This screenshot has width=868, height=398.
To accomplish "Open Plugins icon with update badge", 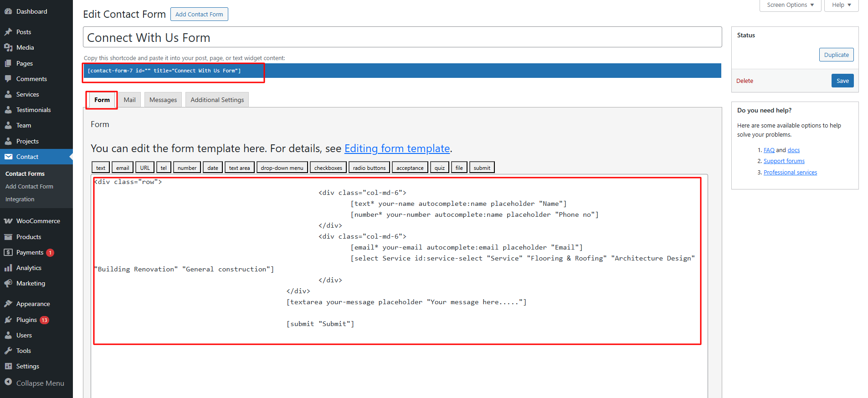I will (x=8, y=320).
